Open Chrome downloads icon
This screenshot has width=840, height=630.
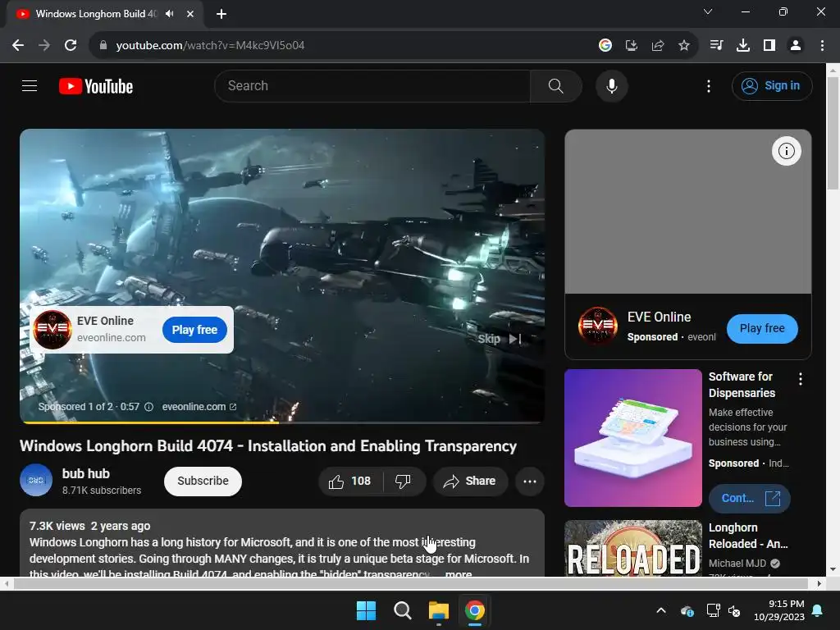pos(743,45)
